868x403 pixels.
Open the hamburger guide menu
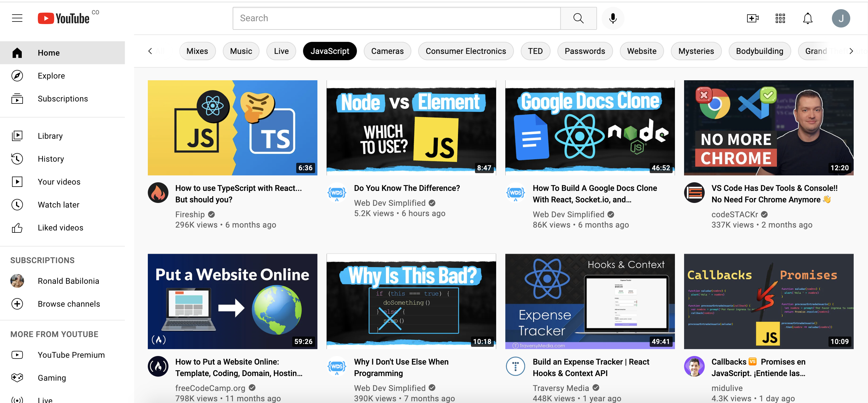[x=17, y=18]
